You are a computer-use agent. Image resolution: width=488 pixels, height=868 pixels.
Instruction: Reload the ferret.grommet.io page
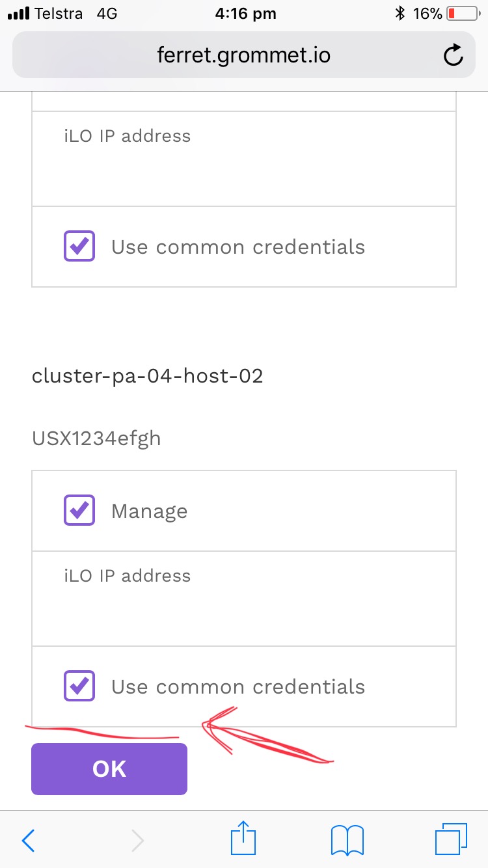pyautogui.click(x=453, y=55)
